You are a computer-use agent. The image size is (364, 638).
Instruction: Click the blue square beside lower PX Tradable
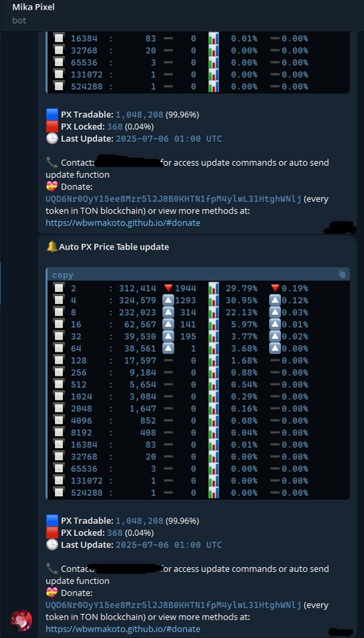tap(53, 521)
